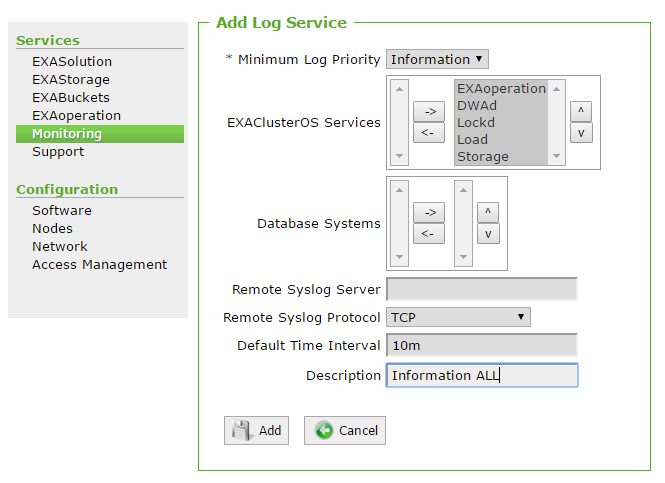Click the Cancel button with green arrow icon

click(x=345, y=430)
